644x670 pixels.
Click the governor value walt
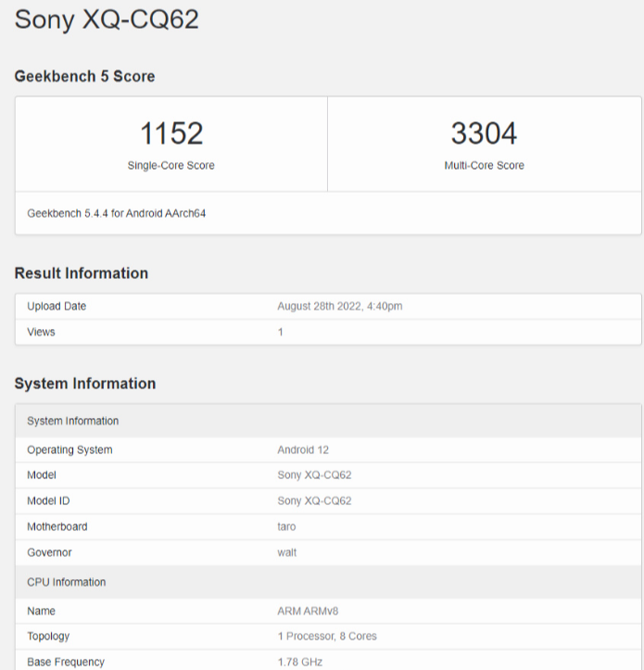[x=287, y=552]
